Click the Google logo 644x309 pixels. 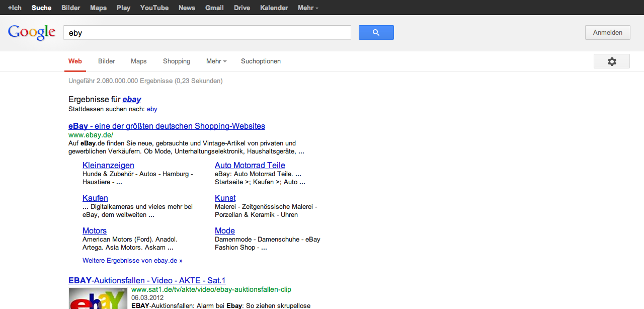point(32,32)
